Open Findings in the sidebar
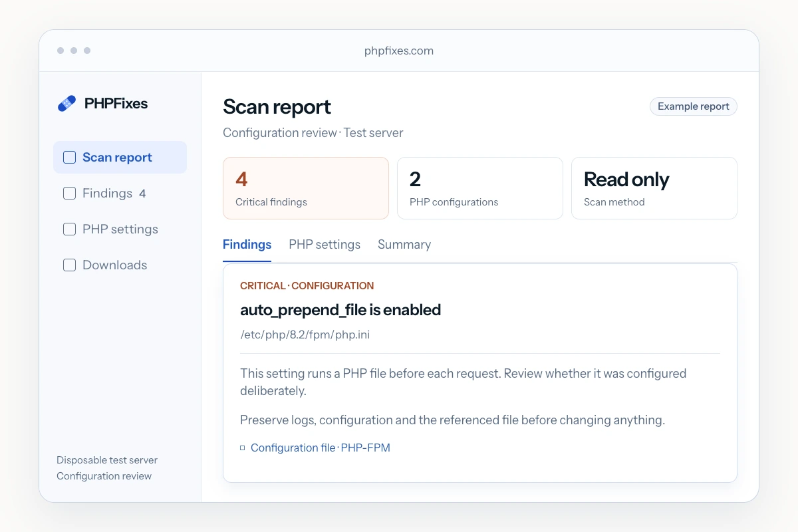 coord(120,194)
